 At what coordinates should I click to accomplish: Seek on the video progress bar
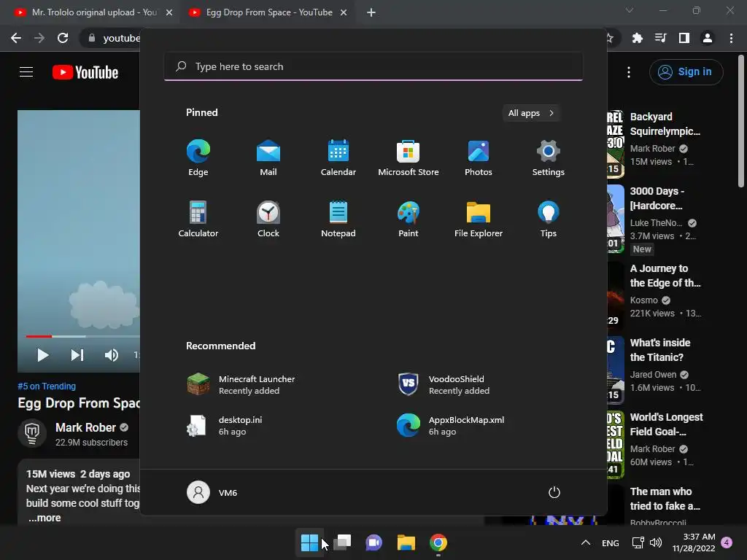pyautogui.click(x=83, y=336)
